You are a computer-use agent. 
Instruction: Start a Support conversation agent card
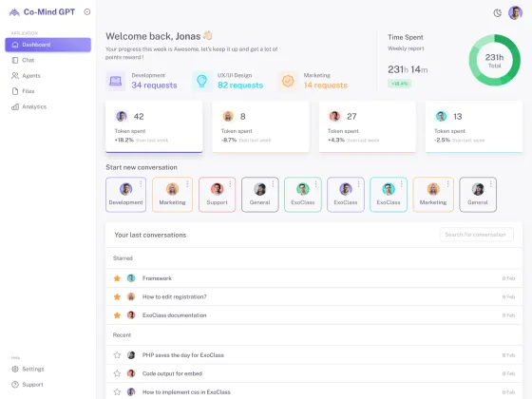(218, 195)
